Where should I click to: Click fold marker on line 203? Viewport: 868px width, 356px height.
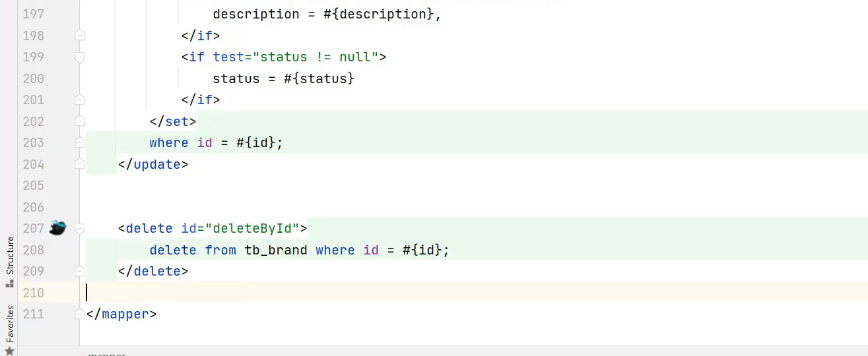click(80, 143)
